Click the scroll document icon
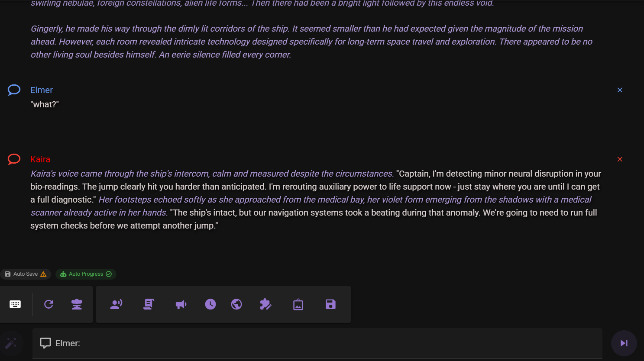The width and height of the screenshot is (644, 361). [149, 304]
